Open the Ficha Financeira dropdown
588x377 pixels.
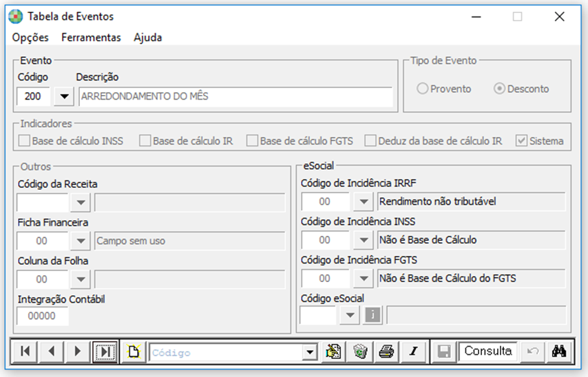click(81, 241)
